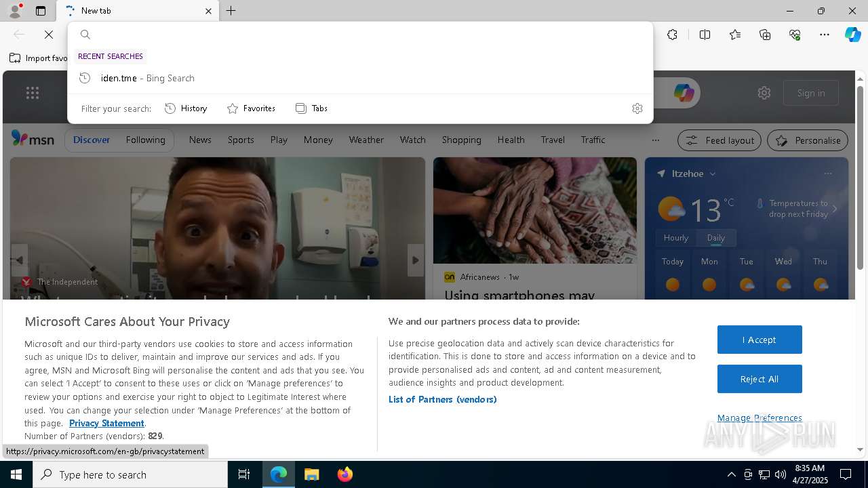The width and height of the screenshot is (868, 488).
Task: Filter search by Tabs
Action: click(312, 108)
